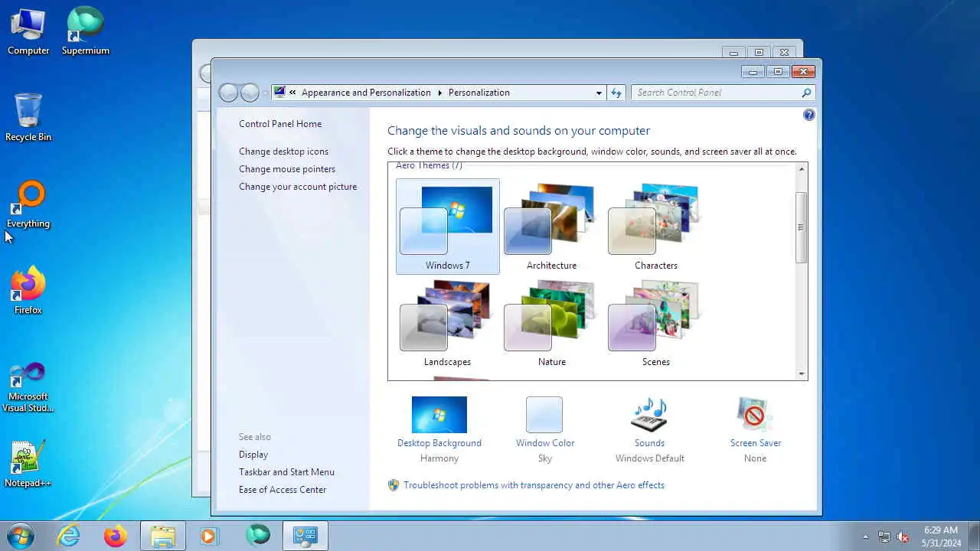Open Windows Media Player on taskbar

209,536
